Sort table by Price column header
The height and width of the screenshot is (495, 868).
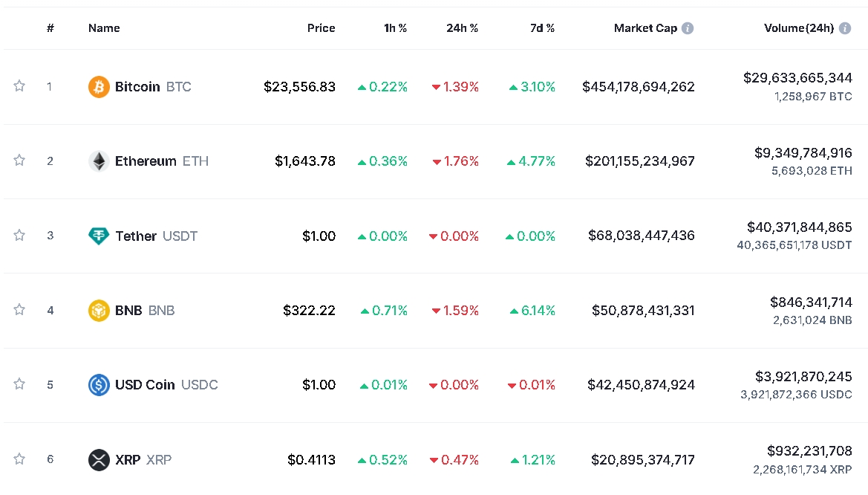coord(321,28)
